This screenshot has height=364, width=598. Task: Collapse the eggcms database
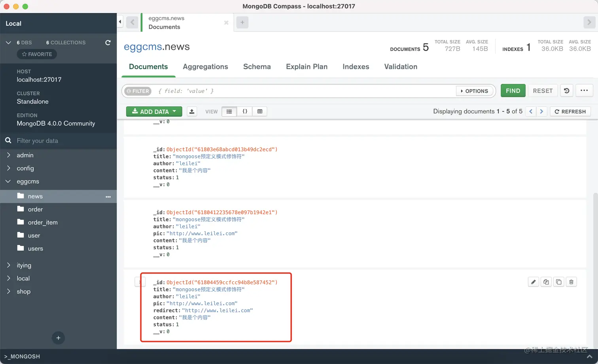point(8,181)
